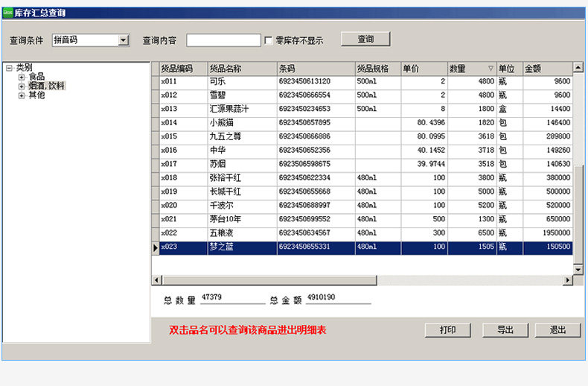Toggle the 零库存不显示 checkbox

tap(269, 40)
